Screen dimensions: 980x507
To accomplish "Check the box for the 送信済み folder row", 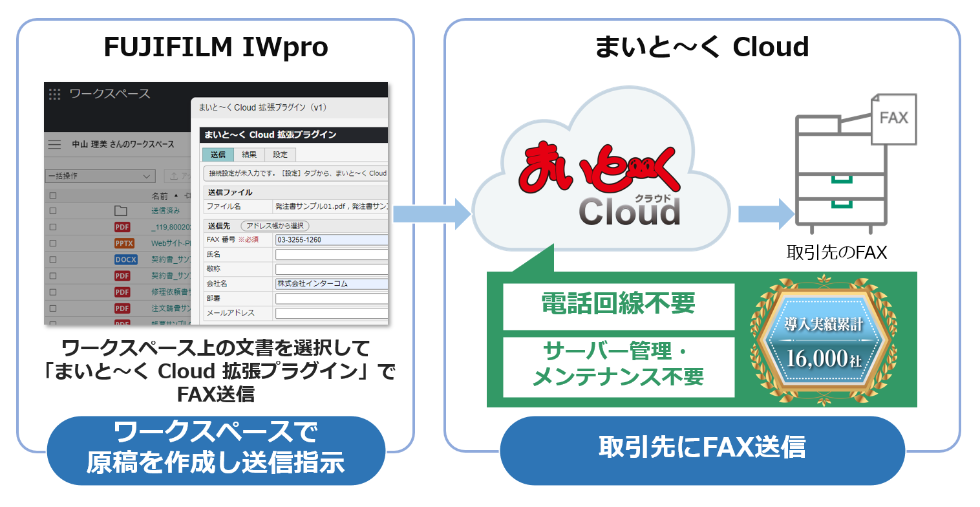I will (53, 211).
